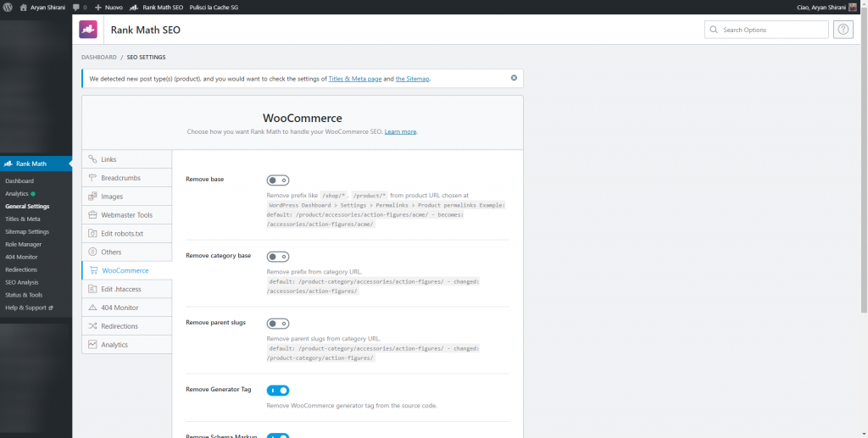Click the Search Options input field
Viewport: 868px width, 438px height.
click(766, 30)
